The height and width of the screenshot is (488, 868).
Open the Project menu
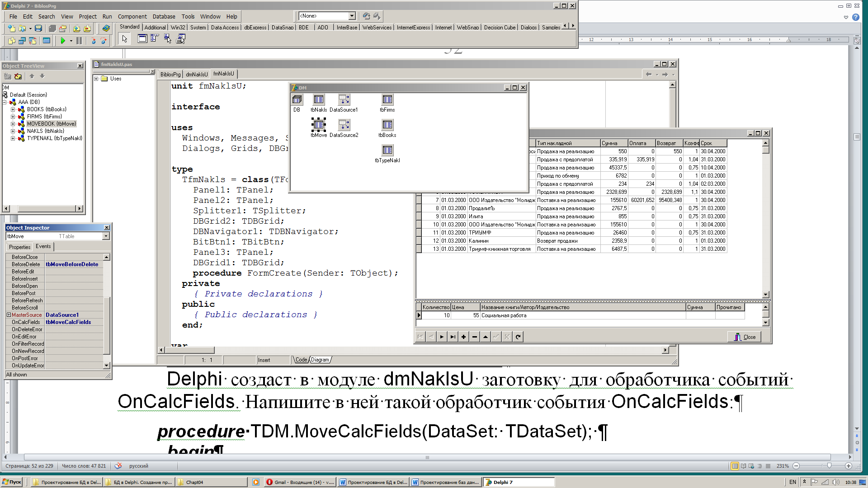click(x=88, y=16)
